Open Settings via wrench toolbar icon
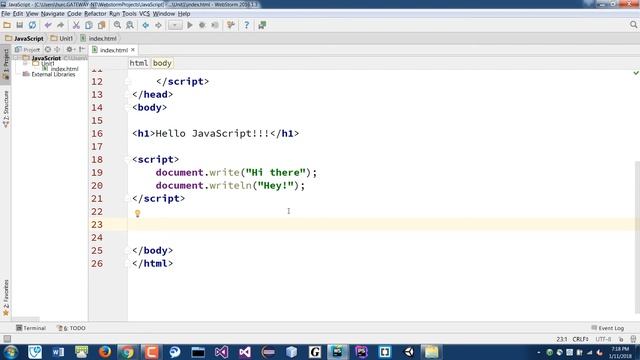 pyautogui.click(x=231, y=25)
